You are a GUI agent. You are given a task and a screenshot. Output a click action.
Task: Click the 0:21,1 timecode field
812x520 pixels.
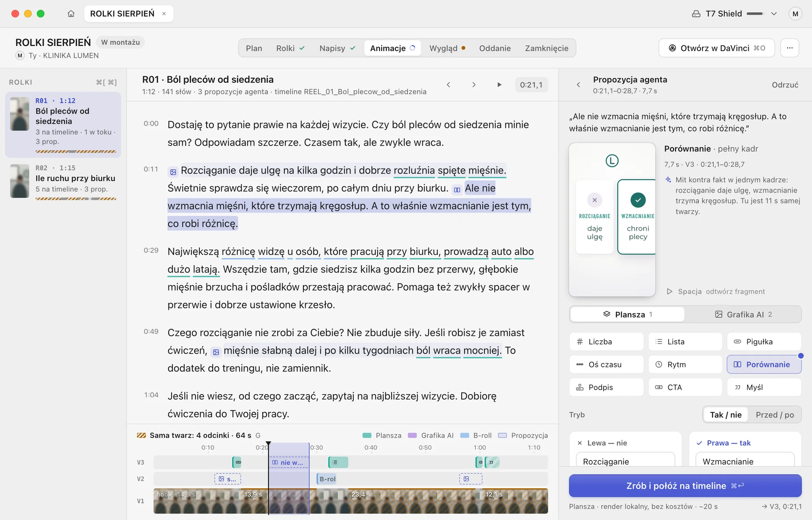pos(531,85)
